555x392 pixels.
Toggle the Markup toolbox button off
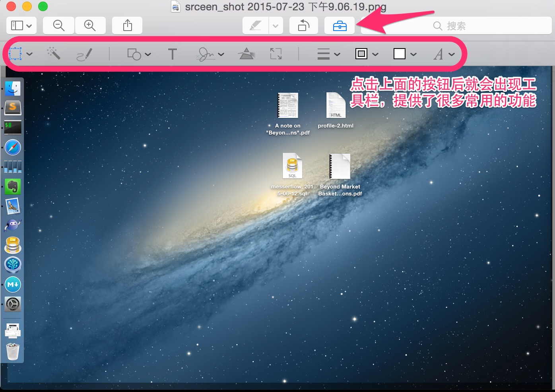(340, 26)
